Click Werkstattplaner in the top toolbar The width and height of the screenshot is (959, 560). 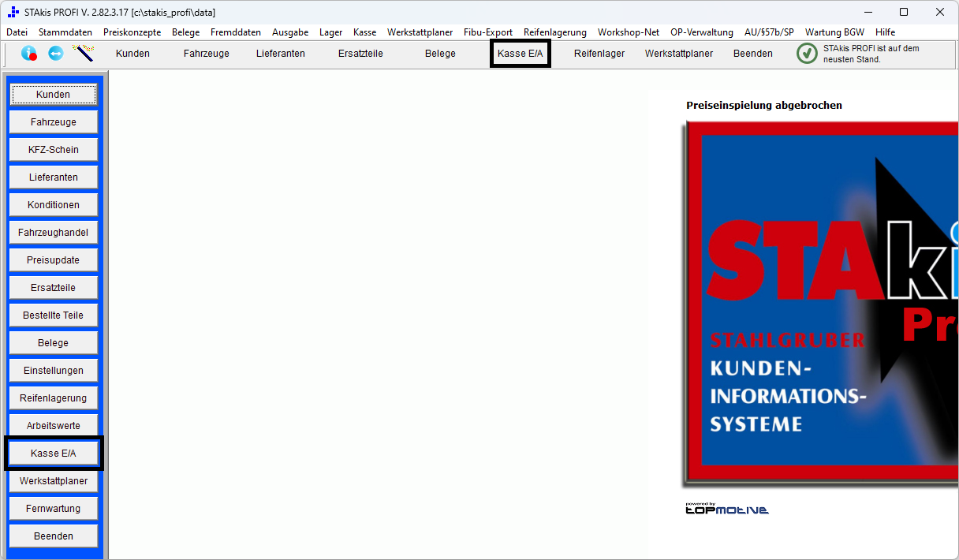[679, 54]
